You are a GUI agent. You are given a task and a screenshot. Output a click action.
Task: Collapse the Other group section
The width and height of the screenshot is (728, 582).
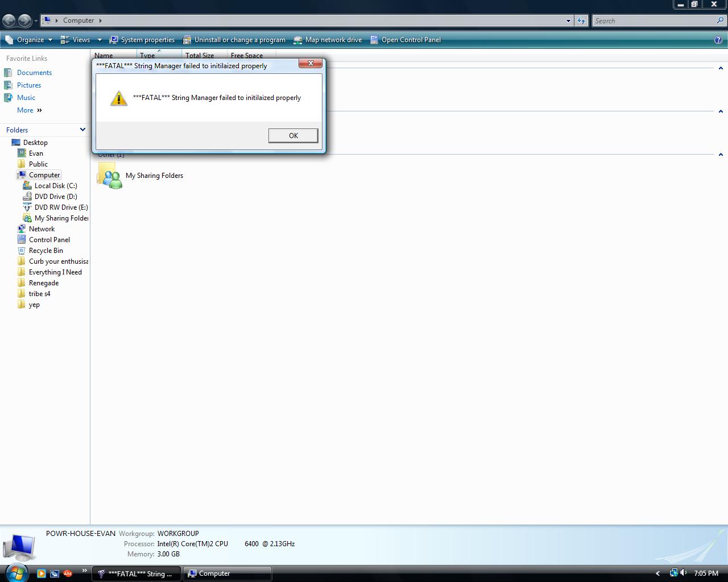coord(721,155)
